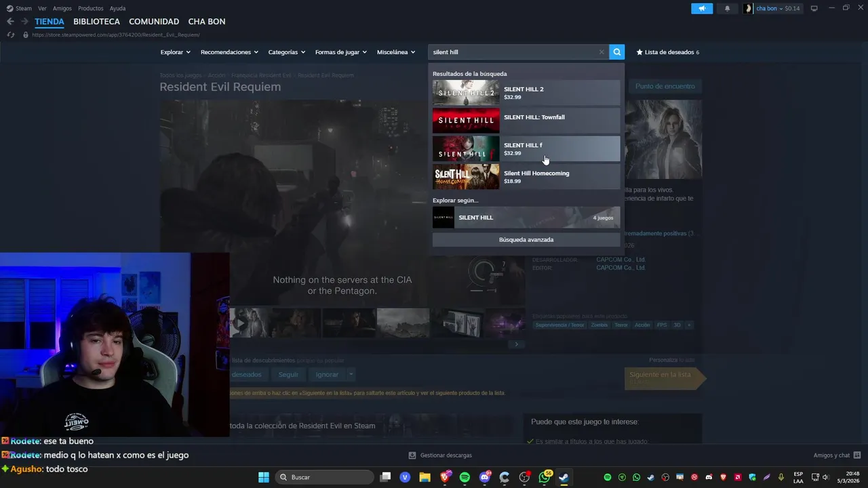Select SILENT HILL: Townfall search result

pos(526,121)
